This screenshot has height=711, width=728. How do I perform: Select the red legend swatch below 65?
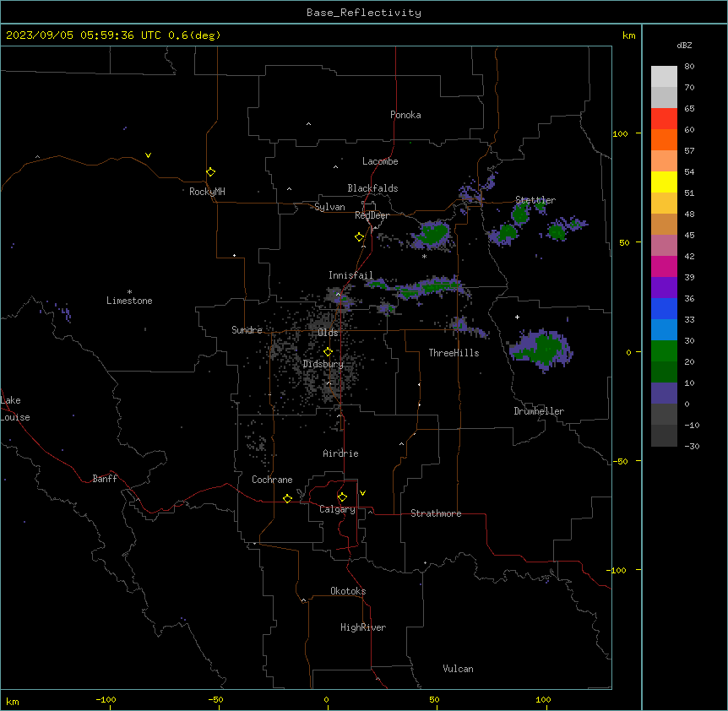pyautogui.click(x=664, y=119)
